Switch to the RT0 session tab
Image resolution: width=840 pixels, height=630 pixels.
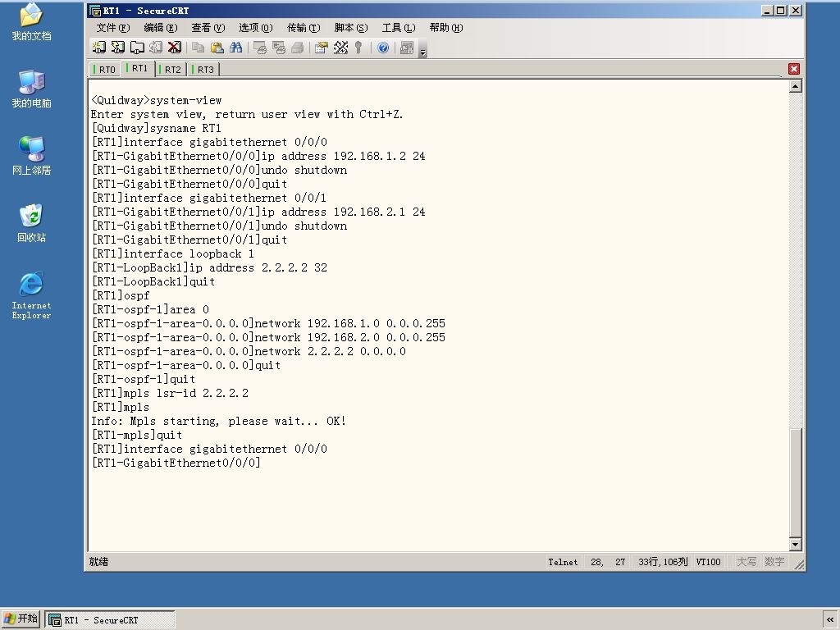pos(105,70)
